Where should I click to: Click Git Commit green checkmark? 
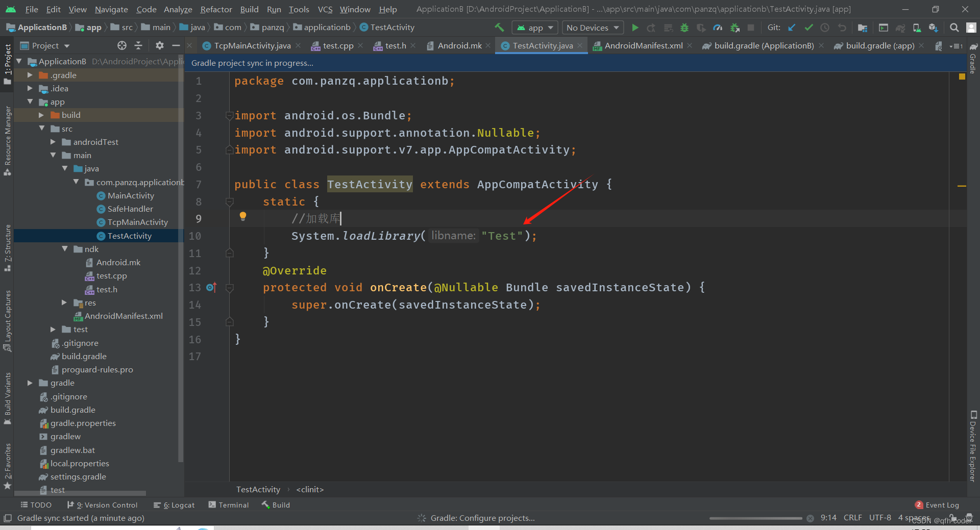808,28
